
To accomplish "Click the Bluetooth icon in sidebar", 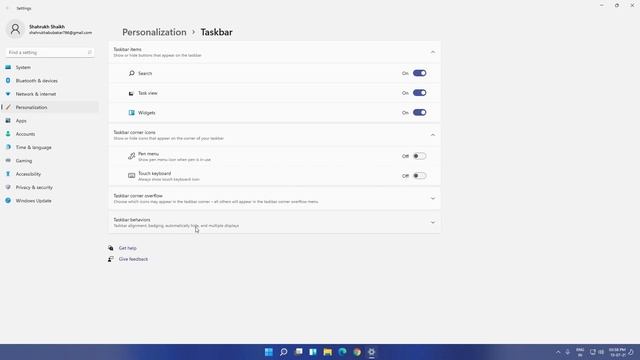I will click(x=8, y=80).
